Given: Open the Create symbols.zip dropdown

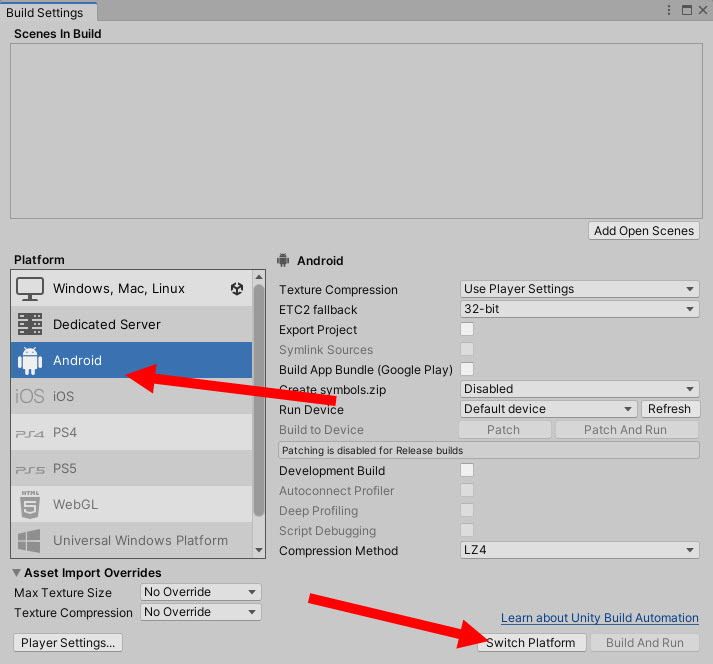Looking at the screenshot, I should [579, 389].
